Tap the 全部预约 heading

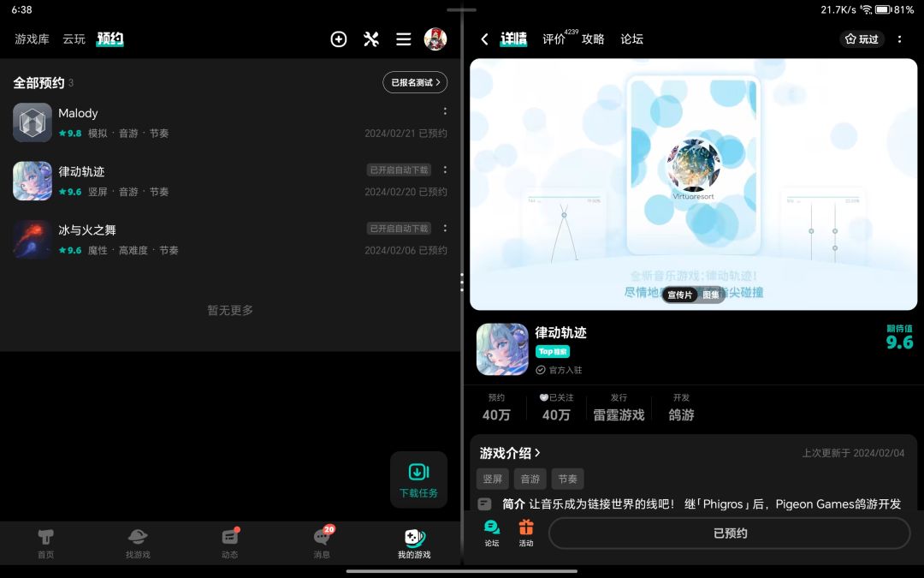38,83
